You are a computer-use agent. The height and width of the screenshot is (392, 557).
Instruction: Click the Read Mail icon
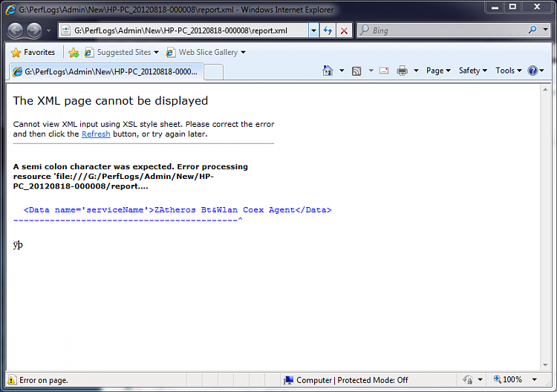[x=384, y=71]
